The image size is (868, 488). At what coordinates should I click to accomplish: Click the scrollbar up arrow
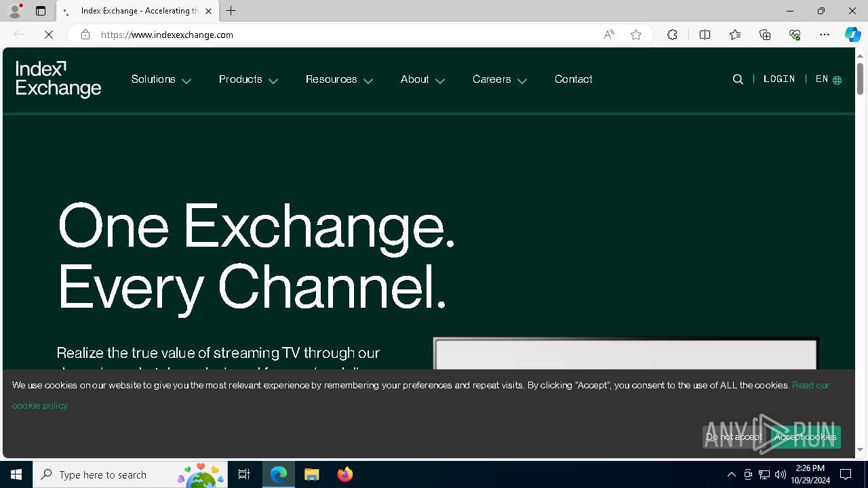[x=860, y=56]
